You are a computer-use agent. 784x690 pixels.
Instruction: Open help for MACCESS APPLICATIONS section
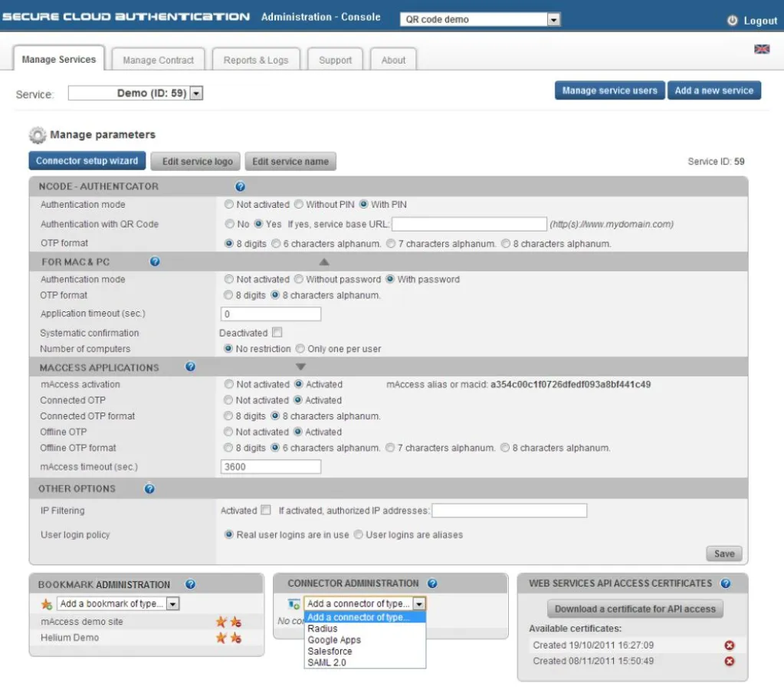189,366
